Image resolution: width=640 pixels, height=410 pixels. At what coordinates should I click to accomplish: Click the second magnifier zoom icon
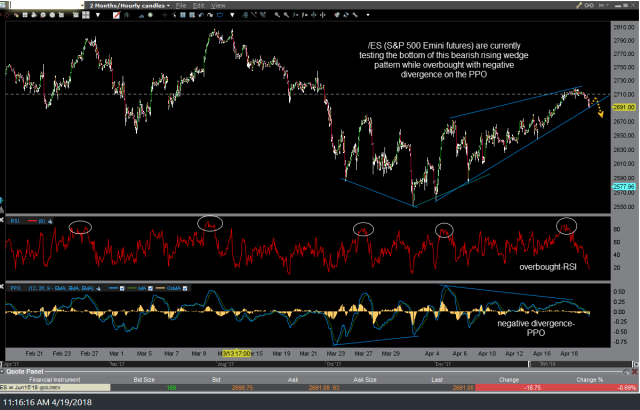pos(286,15)
